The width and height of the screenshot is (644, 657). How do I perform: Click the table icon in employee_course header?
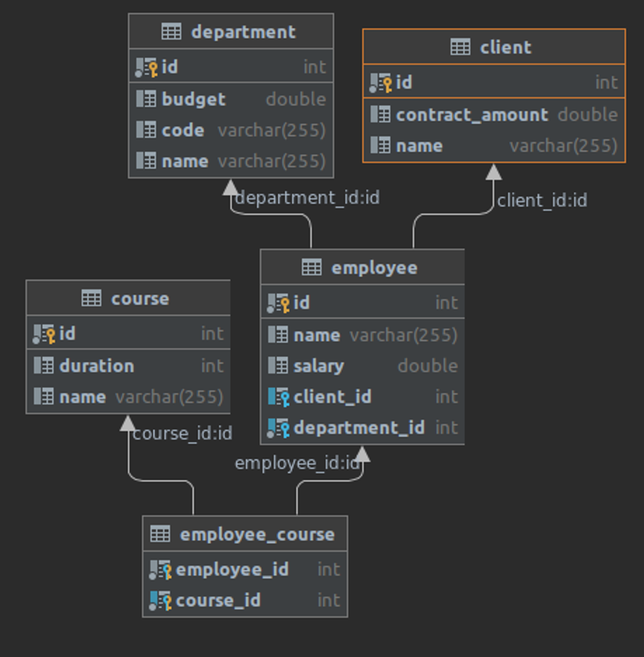(x=160, y=534)
